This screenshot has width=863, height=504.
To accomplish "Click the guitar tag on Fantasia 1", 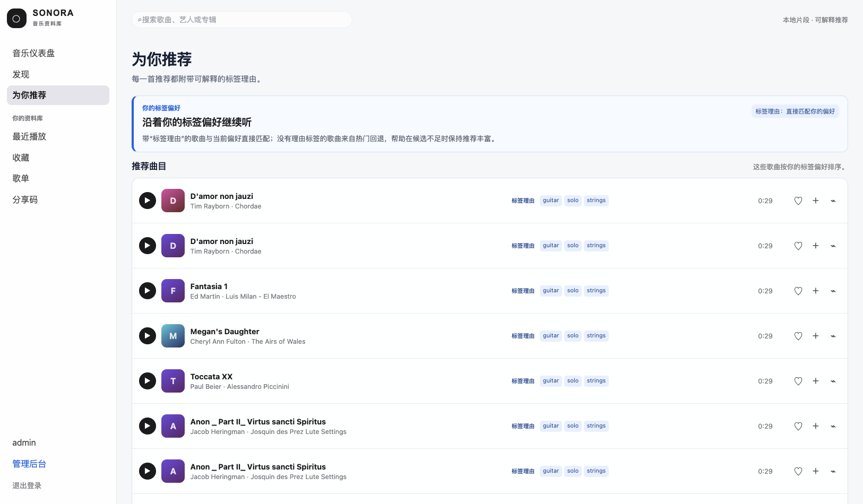I will coord(551,291).
